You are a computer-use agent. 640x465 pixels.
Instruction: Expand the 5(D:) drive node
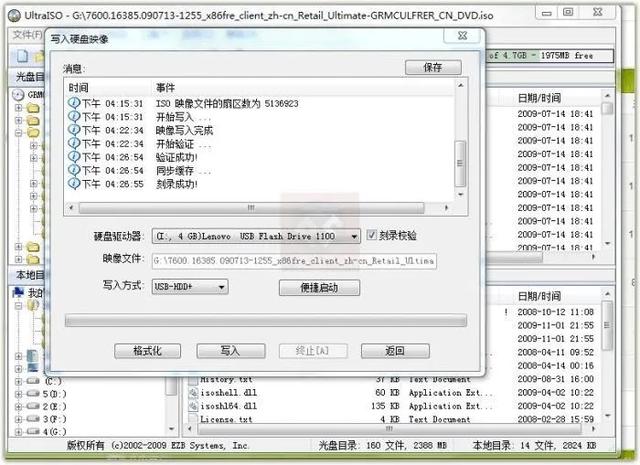click(18, 394)
